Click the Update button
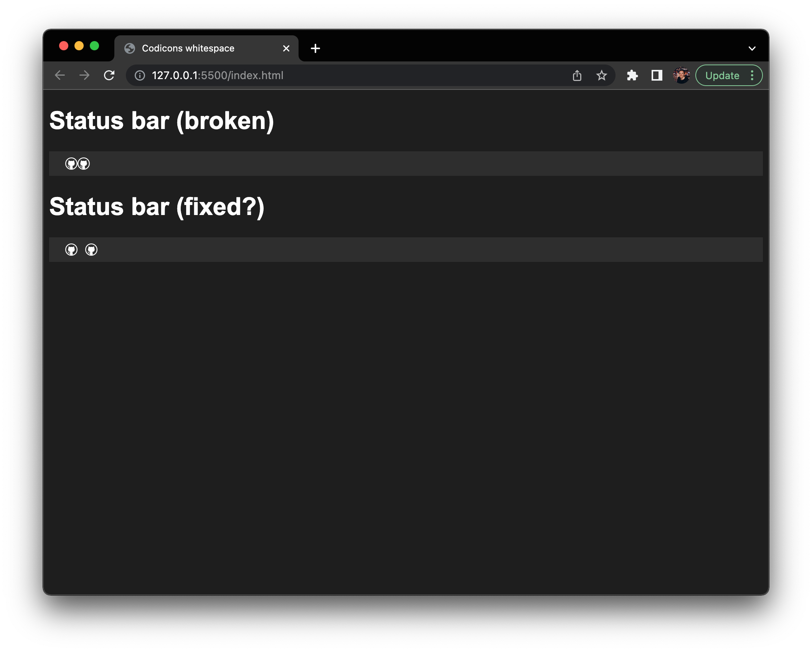812x652 pixels. click(722, 76)
